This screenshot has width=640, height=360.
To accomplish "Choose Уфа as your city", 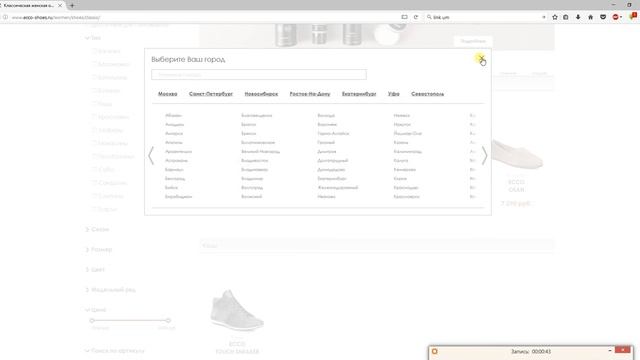I will click(x=393, y=94).
